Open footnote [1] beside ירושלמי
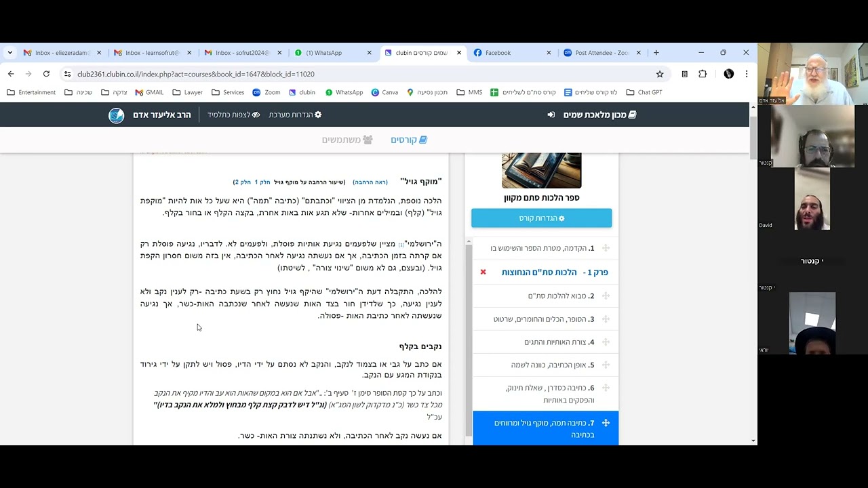The height and width of the screenshot is (488, 868). pos(401,245)
